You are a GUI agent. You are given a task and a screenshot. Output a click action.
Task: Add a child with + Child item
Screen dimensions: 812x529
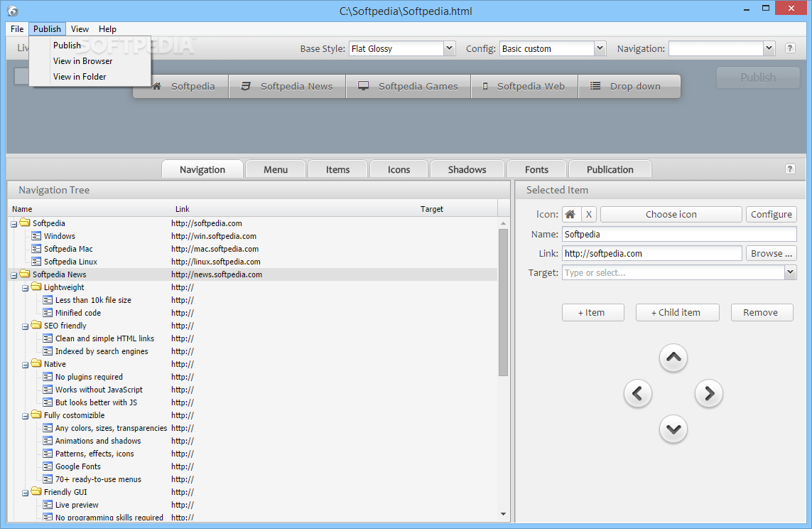(x=677, y=312)
